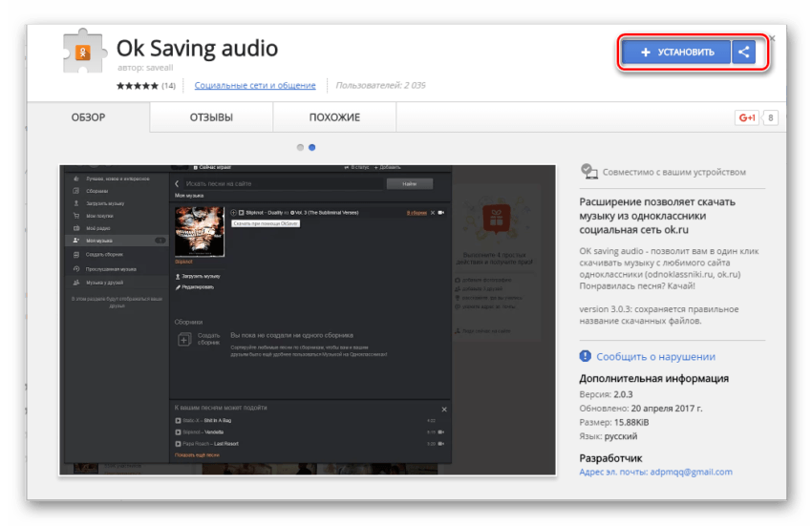Click the Ok Saving audio title
This screenshot has width=812, height=526.
coord(197,48)
